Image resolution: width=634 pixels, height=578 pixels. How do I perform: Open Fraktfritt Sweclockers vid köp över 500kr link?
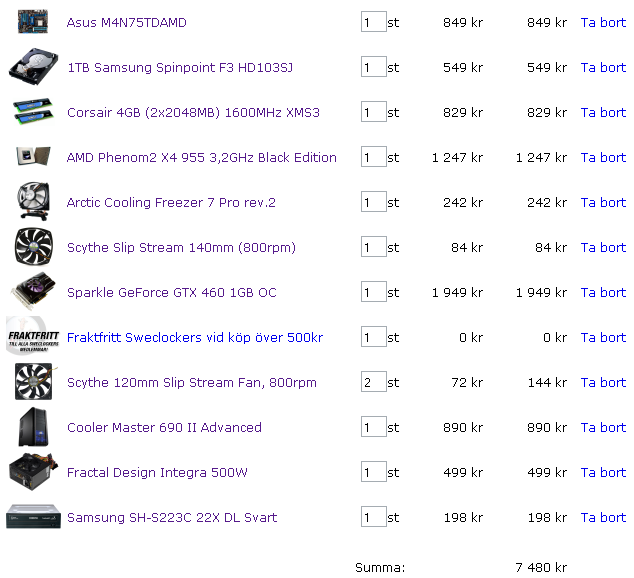[195, 337]
